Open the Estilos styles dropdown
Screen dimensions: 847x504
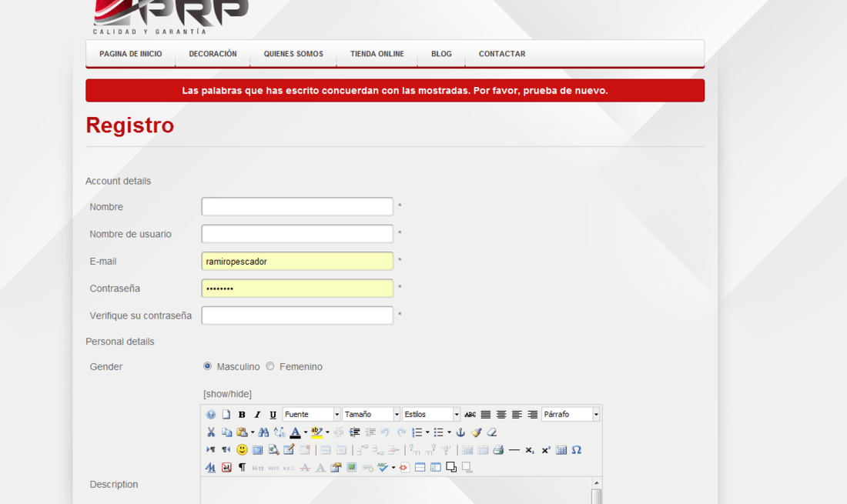431,415
